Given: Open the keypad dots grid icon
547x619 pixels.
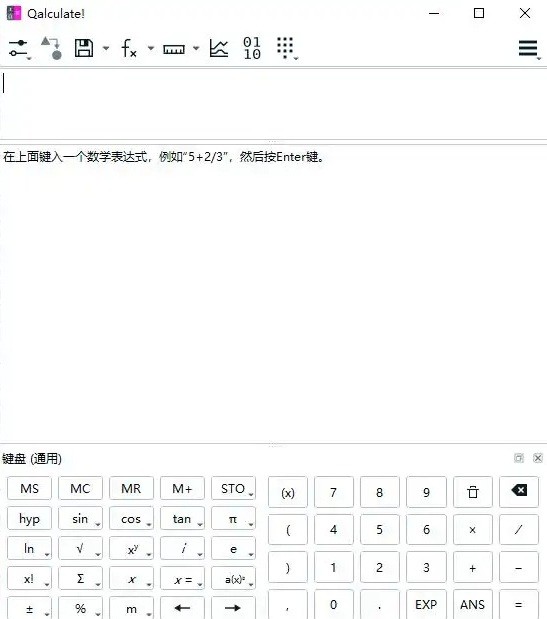Looking at the screenshot, I should click(287, 48).
